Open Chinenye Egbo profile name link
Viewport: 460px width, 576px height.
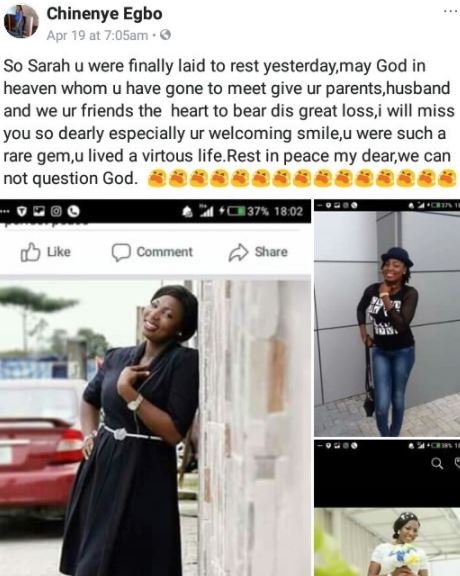pyautogui.click(x=104, y=14)
